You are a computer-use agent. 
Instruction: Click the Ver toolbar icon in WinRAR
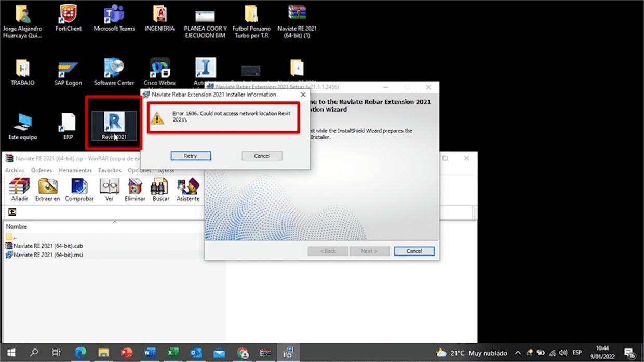tap(109, 190)
